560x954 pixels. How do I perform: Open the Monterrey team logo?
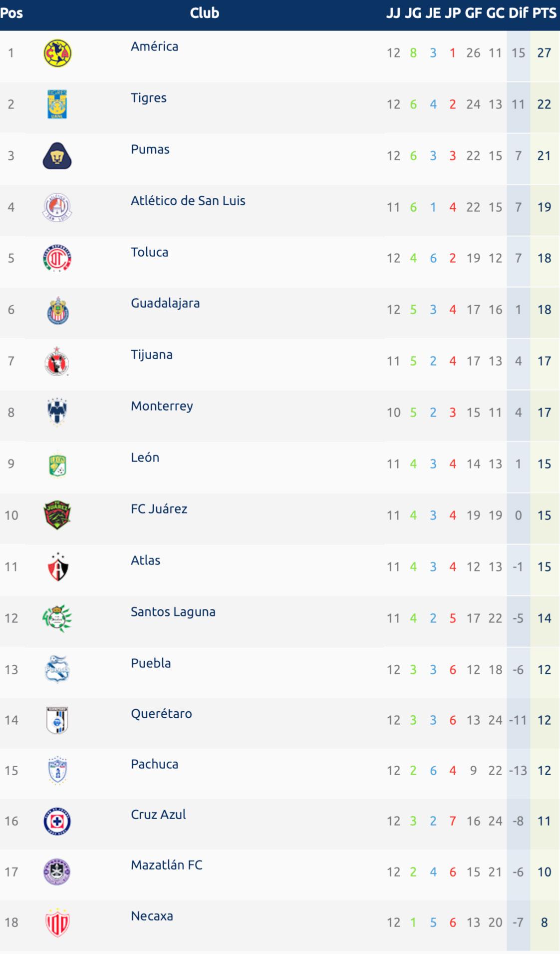pyautogui.click(x=57, y=412)
